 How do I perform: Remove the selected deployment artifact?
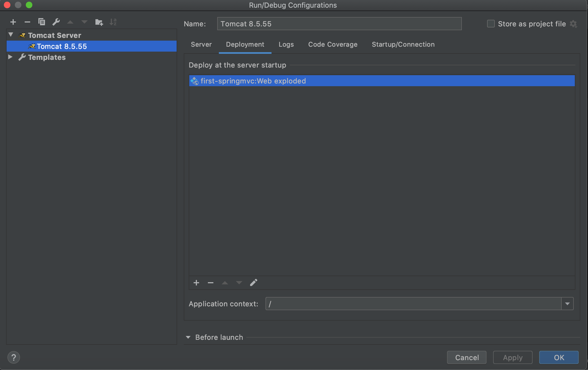[x=211, y=283]
